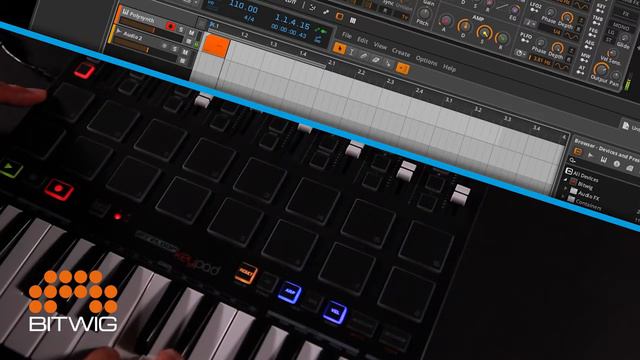Select the Time Selection tool

tap(351, 52)
